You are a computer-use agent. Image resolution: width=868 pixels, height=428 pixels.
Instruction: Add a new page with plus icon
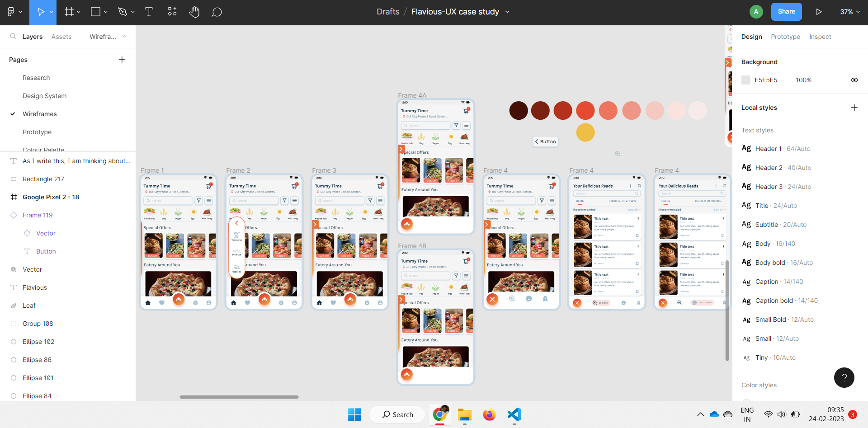[122, 60]
